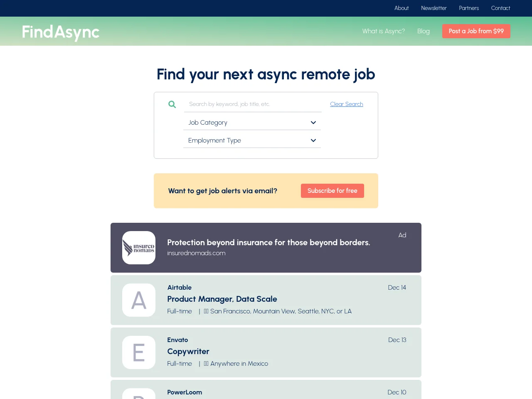Expand the Employment Type dropdown
This screenshot has width=532, height=399.
pyautogui.click(x=252, y=140)
